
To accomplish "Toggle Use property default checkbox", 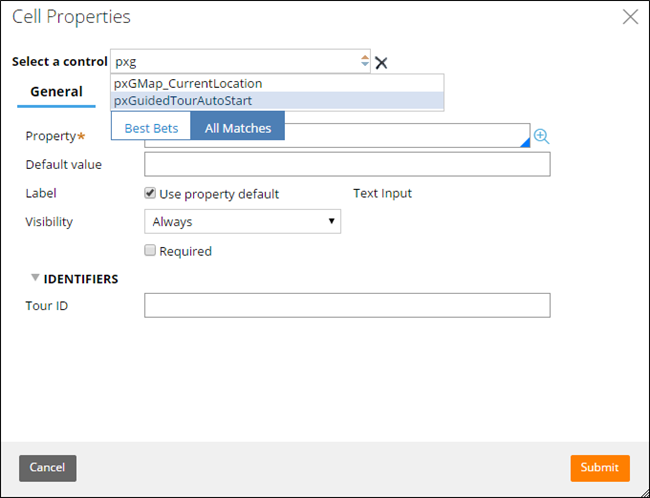I will coord(150,193).
